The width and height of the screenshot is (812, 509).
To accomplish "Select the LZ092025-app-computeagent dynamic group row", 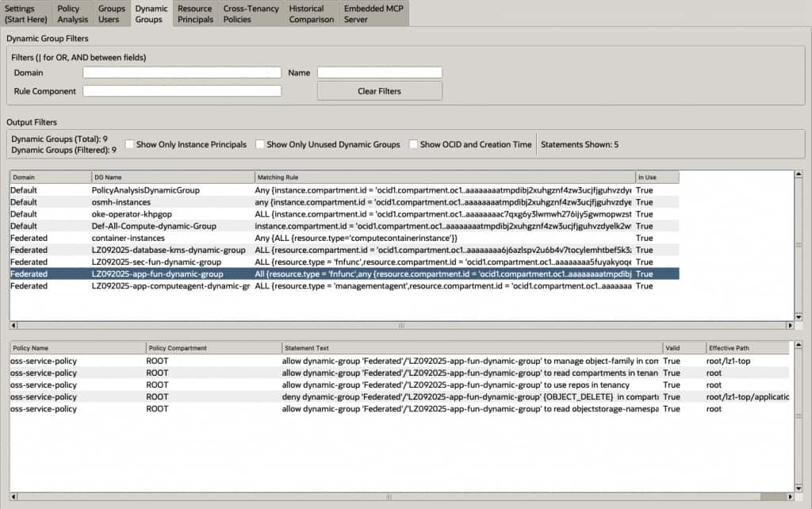I will [x=344, y=286].
